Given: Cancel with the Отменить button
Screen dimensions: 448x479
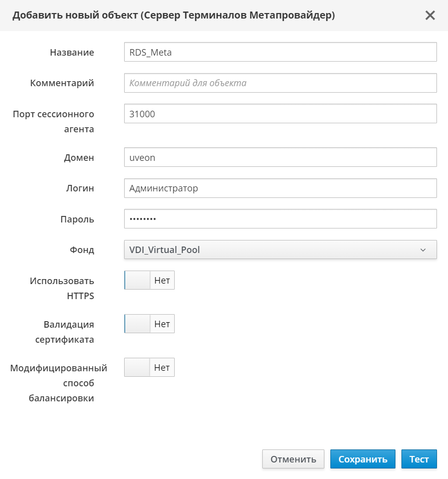Looking at the screenshot, I should coord(293,459).
